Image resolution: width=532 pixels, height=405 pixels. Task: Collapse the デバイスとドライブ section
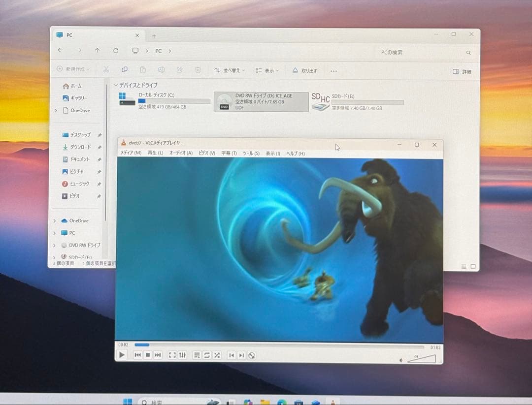[116, 85]
